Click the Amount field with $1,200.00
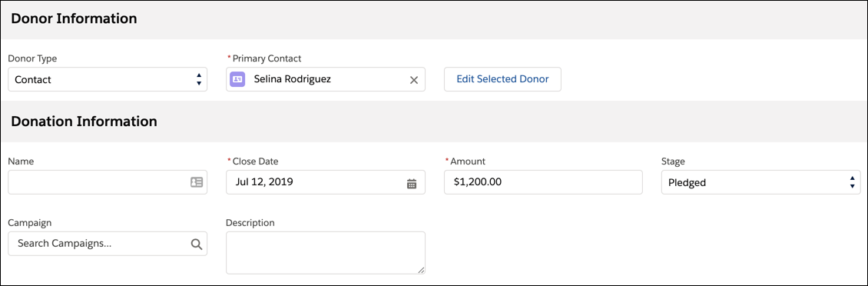Image resolution: width=868 pixels, height=286 pixels. coord(543,182)
